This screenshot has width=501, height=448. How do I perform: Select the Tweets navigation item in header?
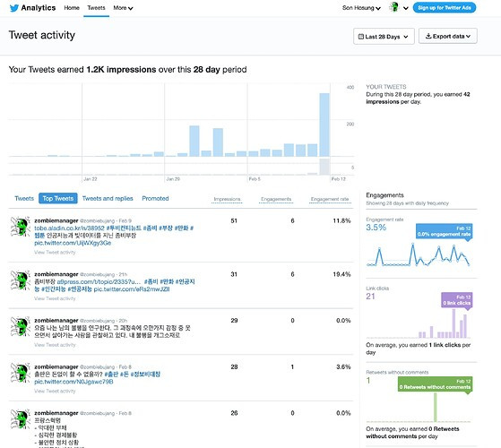click(x=96, y=8)
